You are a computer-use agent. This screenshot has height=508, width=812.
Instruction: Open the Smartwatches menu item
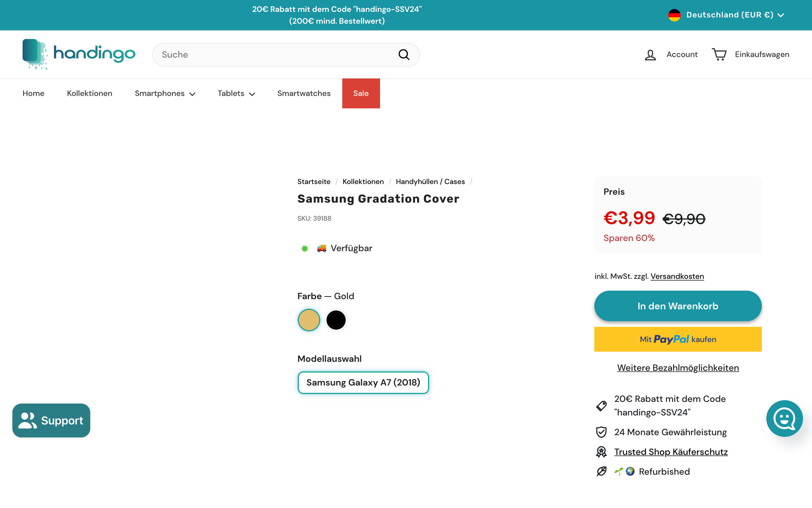pos(304,93)
